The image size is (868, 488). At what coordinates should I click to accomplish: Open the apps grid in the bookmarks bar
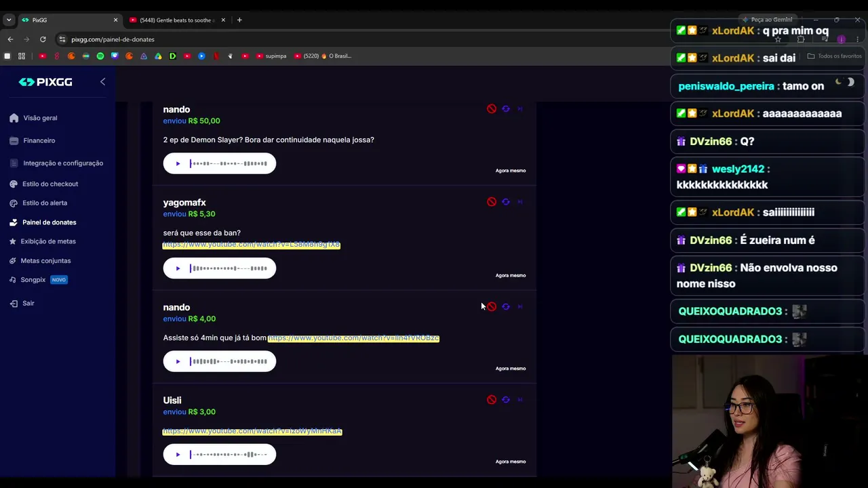coord(22,56)
